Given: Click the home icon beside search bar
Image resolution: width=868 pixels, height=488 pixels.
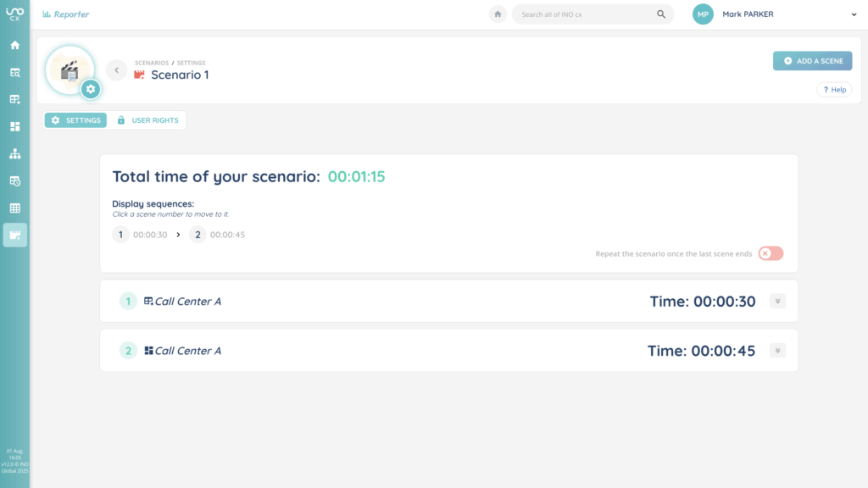Looking at the screenshot, I should point(498,14).
